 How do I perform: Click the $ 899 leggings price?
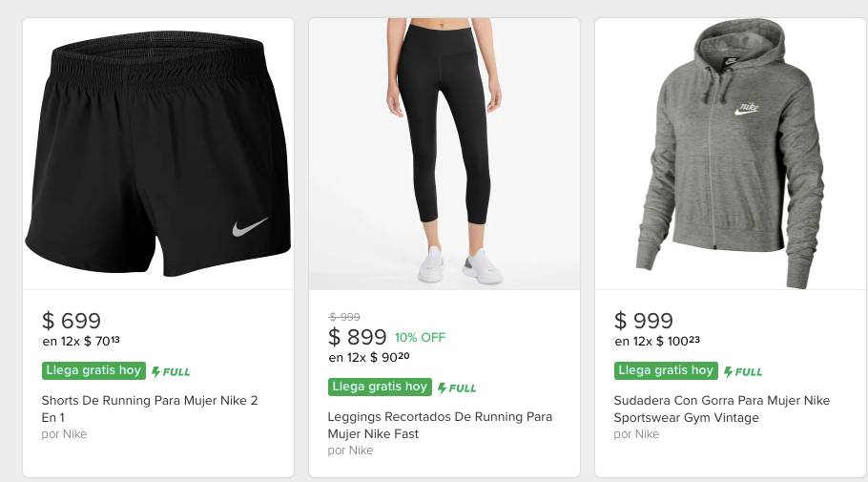click(x=358, y=337)
